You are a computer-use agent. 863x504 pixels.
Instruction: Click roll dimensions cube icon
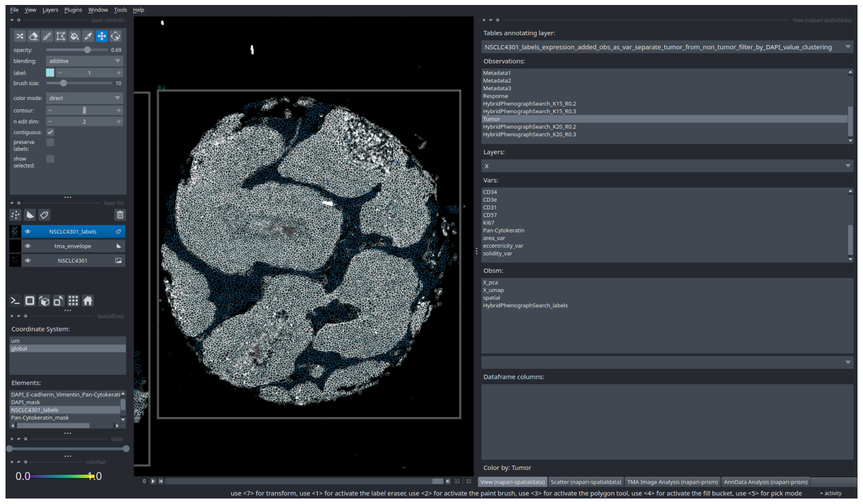click(44, 301)
